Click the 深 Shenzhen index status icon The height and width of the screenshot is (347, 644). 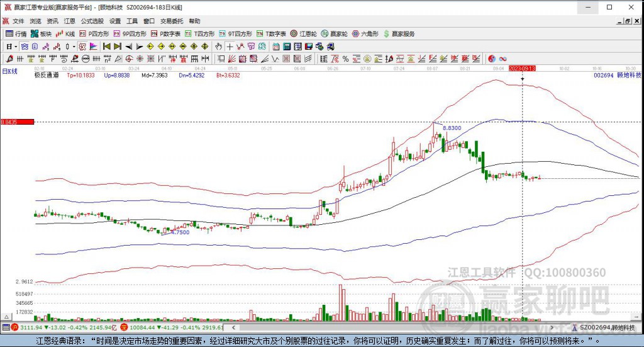coord(124,327)
